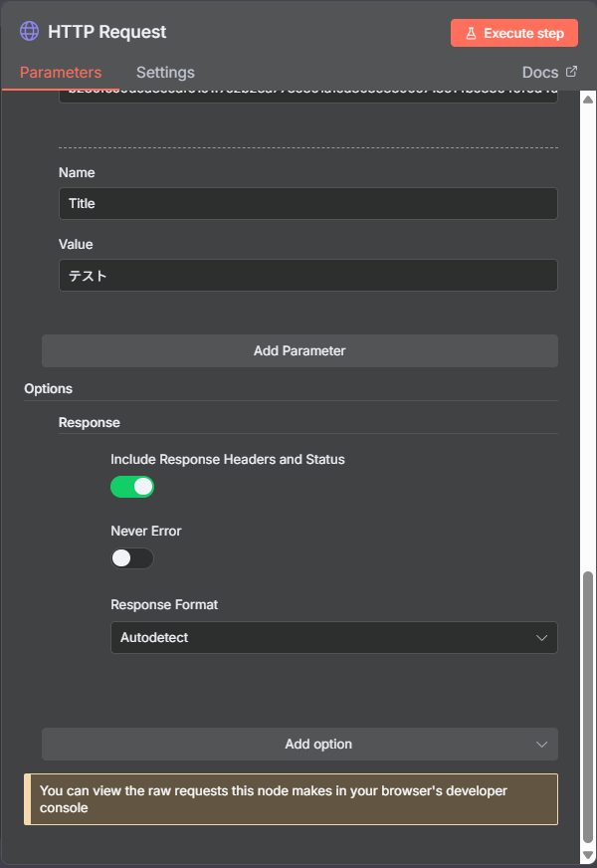Click the Add Parameter button

(x=299, y=350)
